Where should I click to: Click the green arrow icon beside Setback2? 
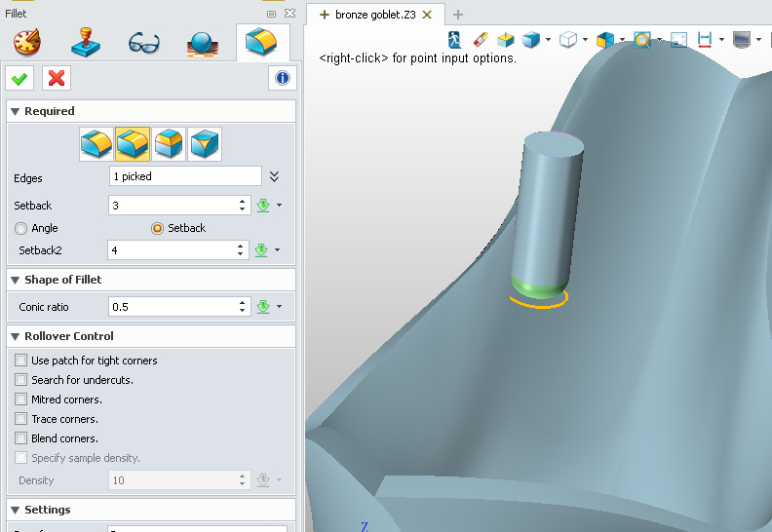click(x=261, y=250)
